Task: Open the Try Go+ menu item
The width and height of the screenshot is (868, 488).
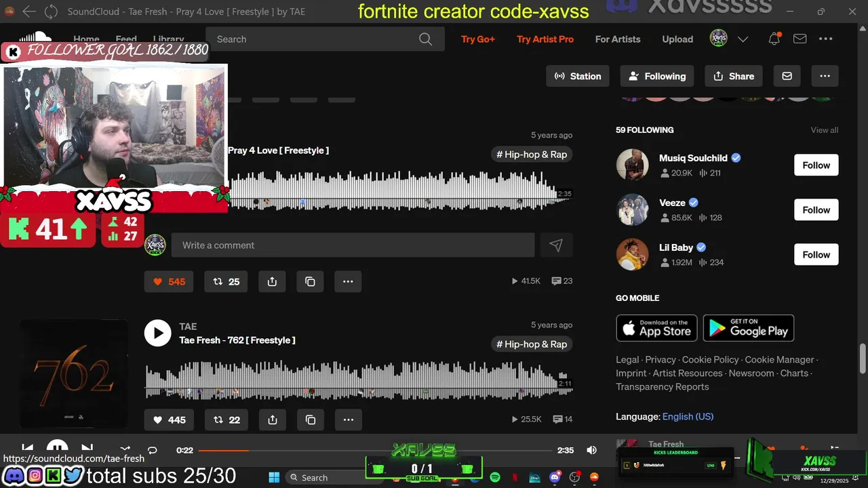Action: 478,39
